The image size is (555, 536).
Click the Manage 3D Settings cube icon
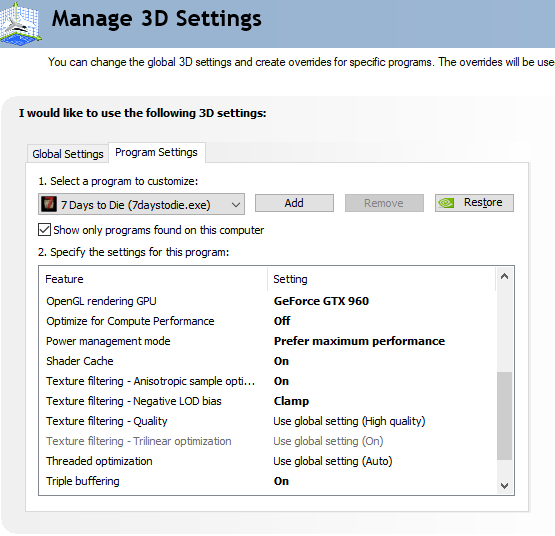(x=21, y=23)
